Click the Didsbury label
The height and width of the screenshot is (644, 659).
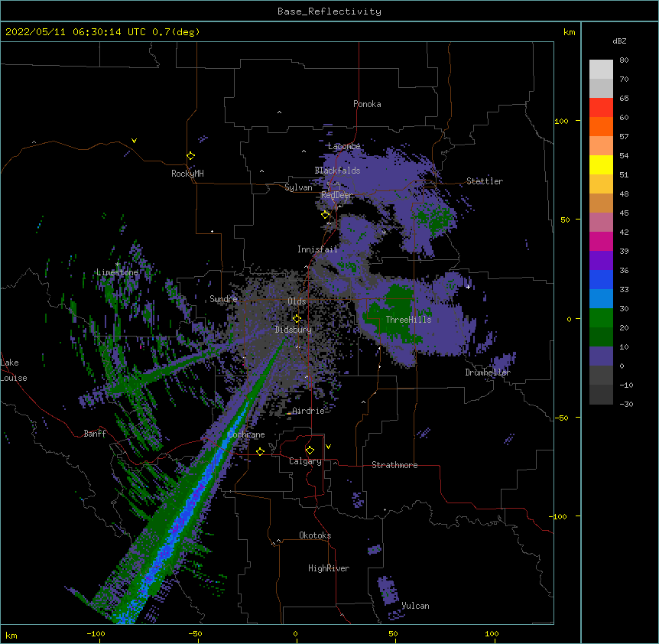click(x=293, y=330)
